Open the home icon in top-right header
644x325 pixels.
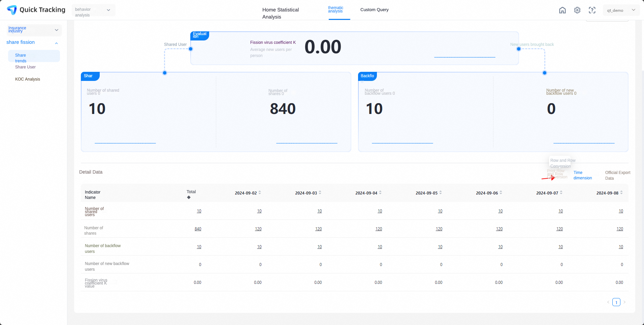(562, 10)
